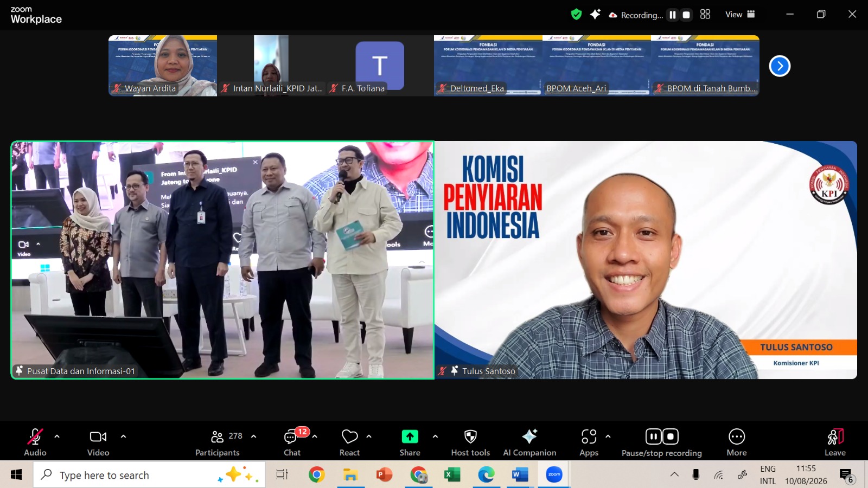Select Wayan Ardita video thumbnail
Screen dimensions: 868x488
163,66
